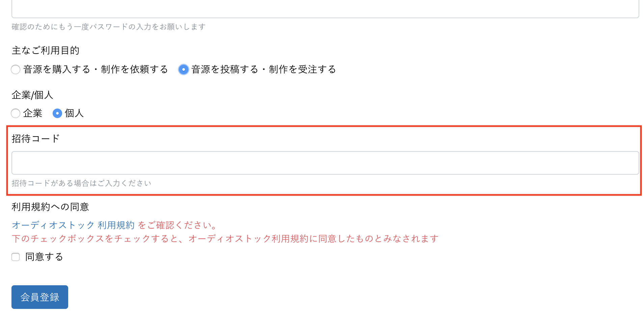
Task: Click the 音源を投稿する・制作を受注する label text
Action: click(x=264, y=69)
